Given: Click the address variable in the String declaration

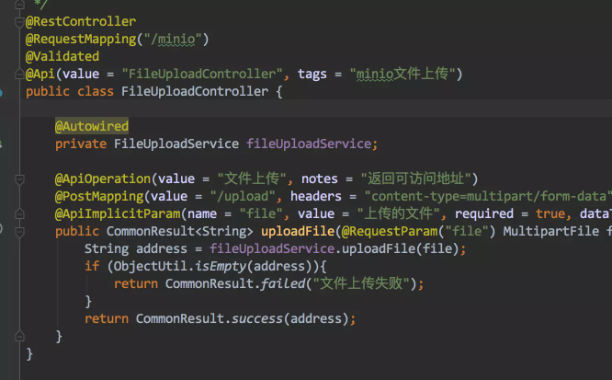Looking at the screenshot, I should (x=162, y=249).
